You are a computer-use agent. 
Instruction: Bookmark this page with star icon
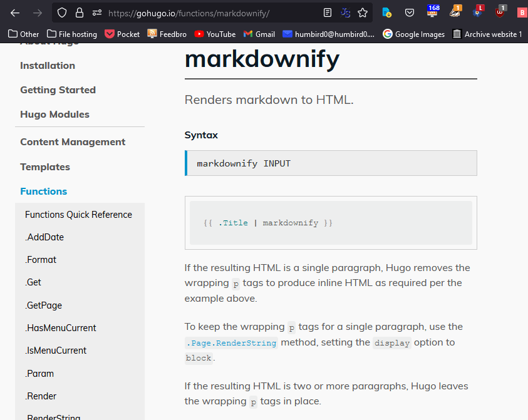pyautogui.click(x=363, y=13)
